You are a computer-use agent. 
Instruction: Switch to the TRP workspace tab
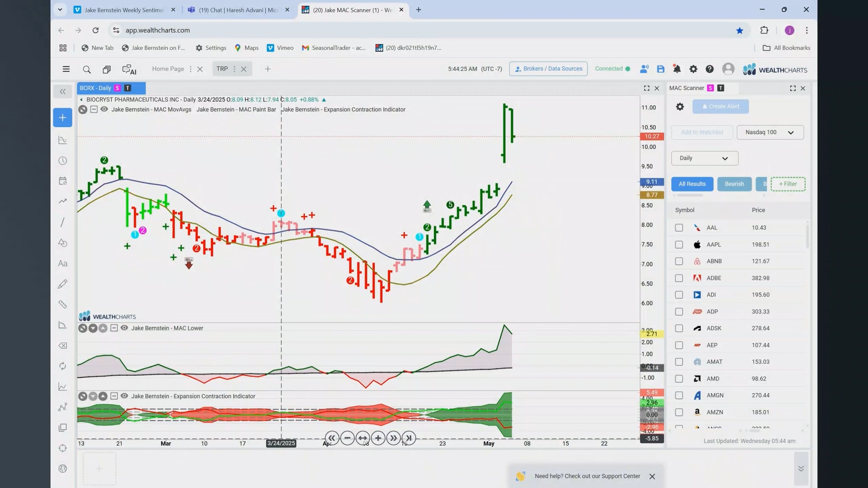click(x=222, y=69)
